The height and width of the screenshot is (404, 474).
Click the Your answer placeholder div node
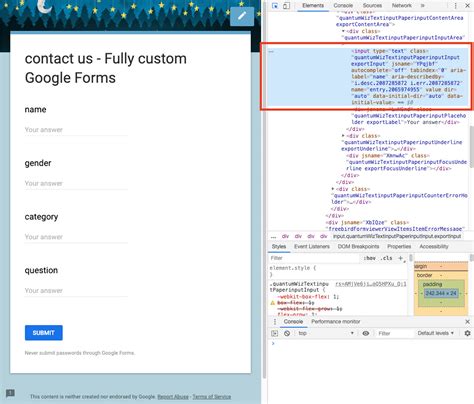[408, 116]
